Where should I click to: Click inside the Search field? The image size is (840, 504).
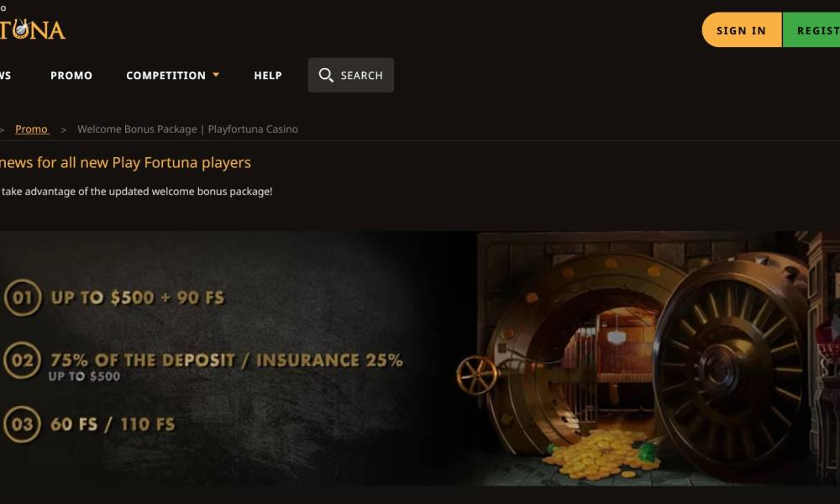tap(351, 75)
